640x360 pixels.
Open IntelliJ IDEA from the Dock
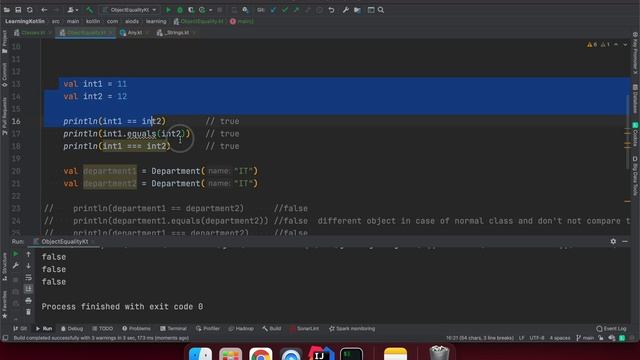[x=321, y=354]
